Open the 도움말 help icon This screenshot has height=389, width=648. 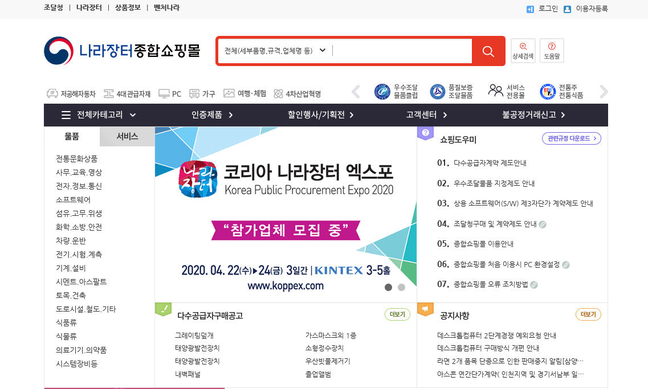[x=552, y=51]
